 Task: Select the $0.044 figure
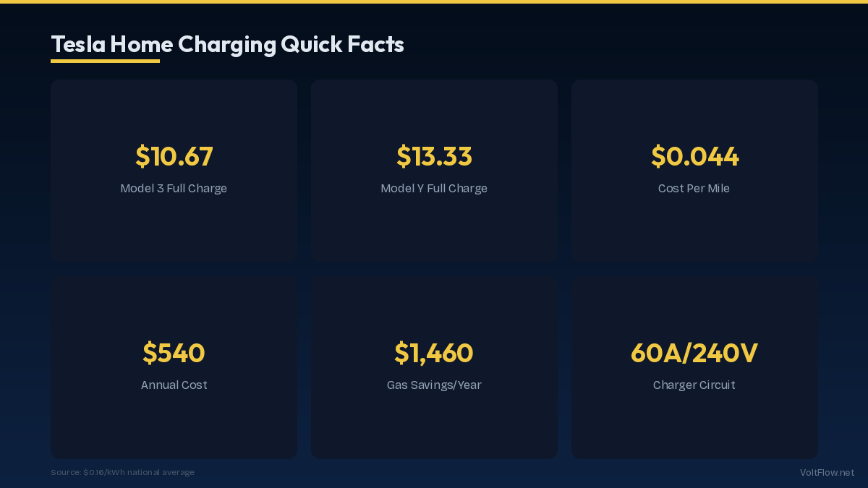point(694,156)
